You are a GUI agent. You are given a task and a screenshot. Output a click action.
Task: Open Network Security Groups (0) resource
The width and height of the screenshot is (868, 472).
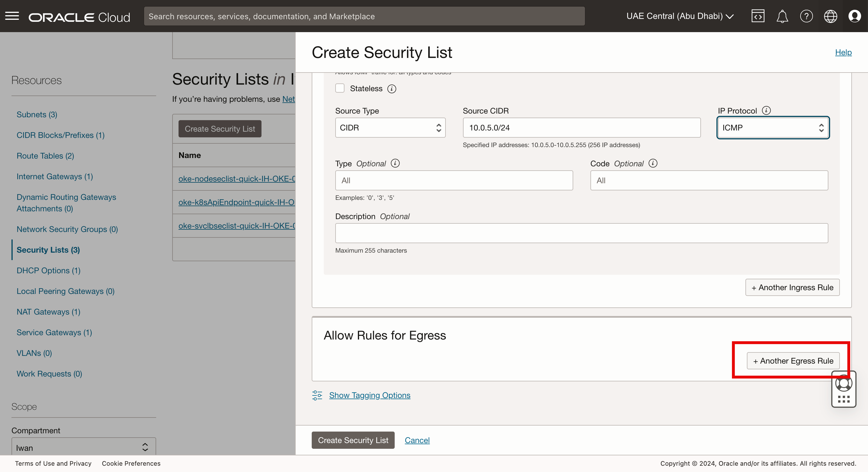[67, 229]
